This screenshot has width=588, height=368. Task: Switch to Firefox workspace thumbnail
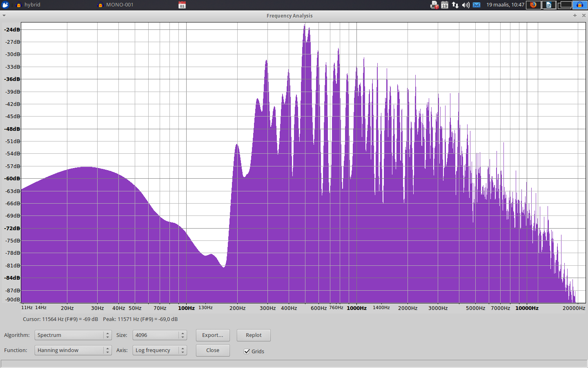[x=533, y=5]
